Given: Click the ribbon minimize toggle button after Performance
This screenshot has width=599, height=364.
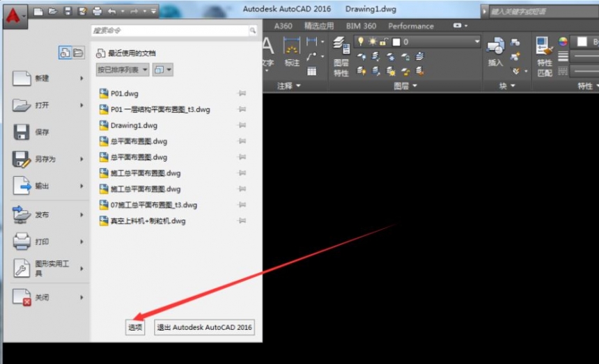Looking at the screenshot, I should coord(458,26).
